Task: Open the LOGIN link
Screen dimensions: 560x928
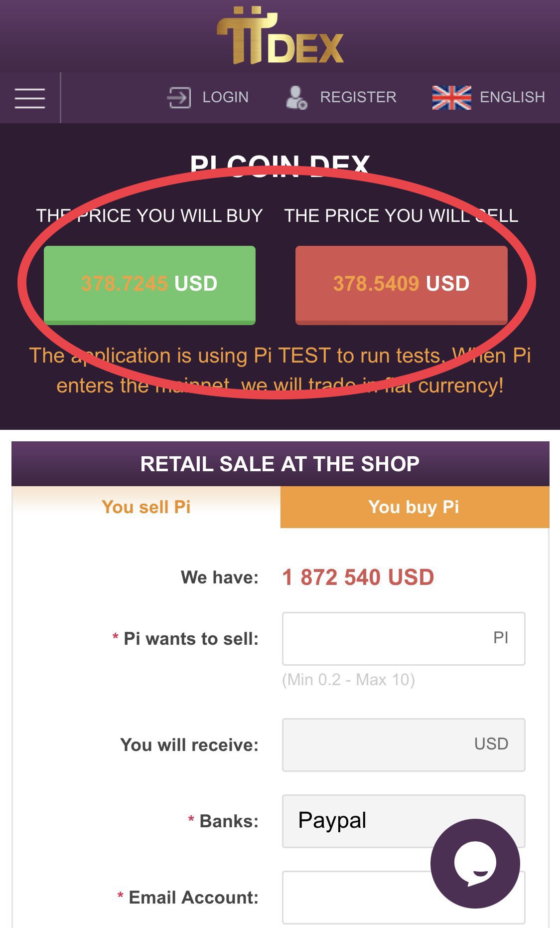Action: point(225,97)
